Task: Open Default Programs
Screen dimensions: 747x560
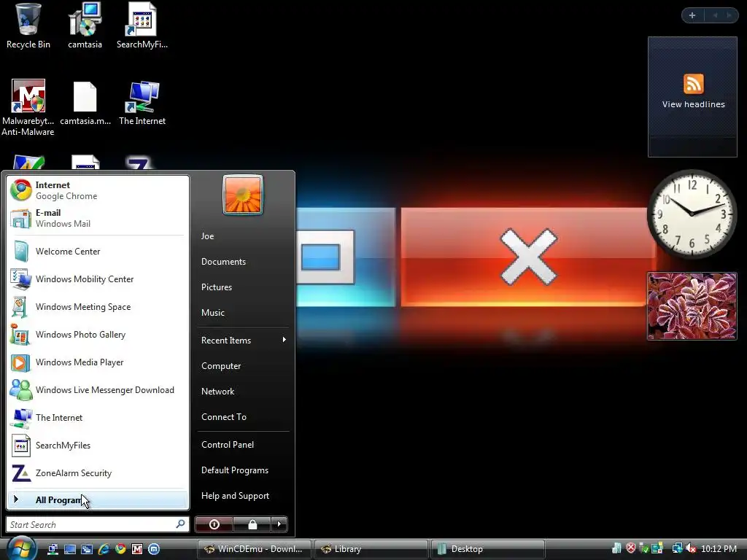Action: click(244, 470)
